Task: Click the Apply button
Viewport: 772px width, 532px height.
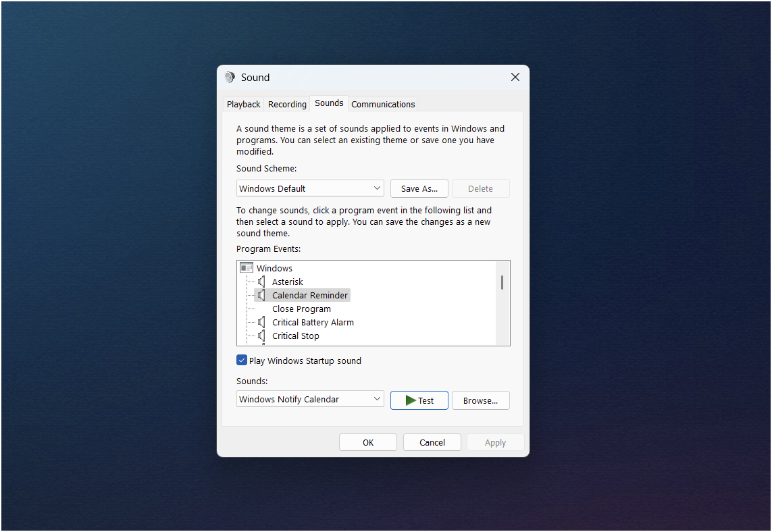Action: 495,442
